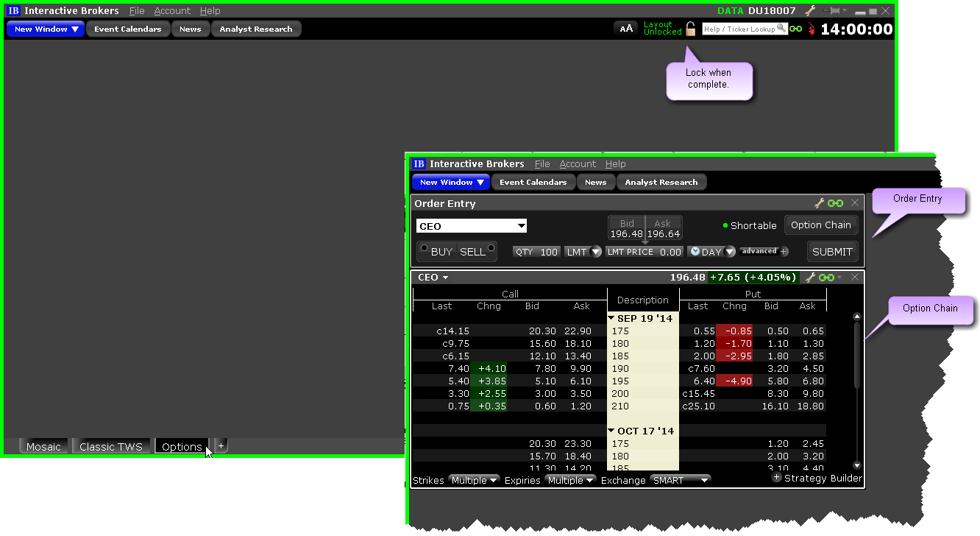
Task: Collapse the OCT 17 '14 expiry group
Action: (611, 431)
